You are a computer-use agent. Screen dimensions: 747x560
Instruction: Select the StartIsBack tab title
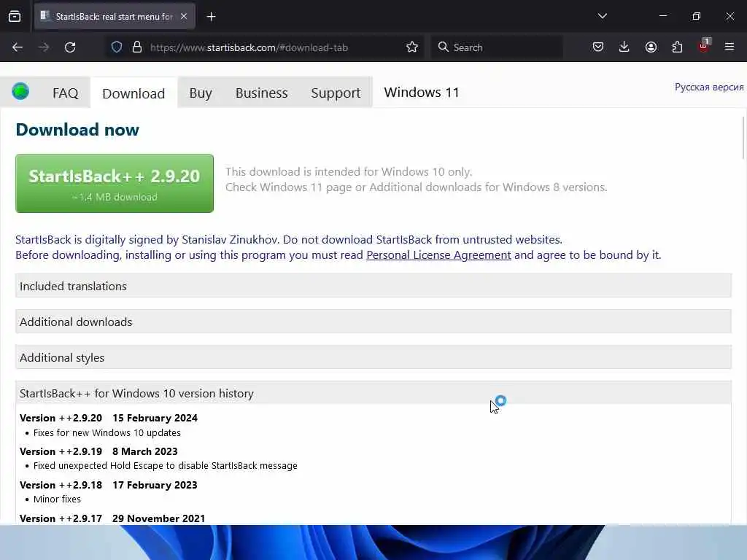coord(115,17)
